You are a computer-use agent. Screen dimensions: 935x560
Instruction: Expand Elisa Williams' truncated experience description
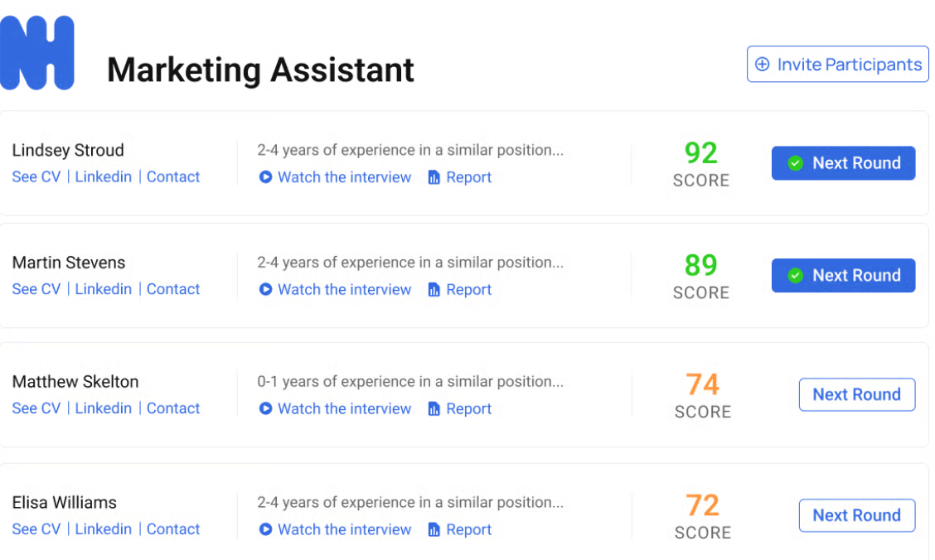410,502
